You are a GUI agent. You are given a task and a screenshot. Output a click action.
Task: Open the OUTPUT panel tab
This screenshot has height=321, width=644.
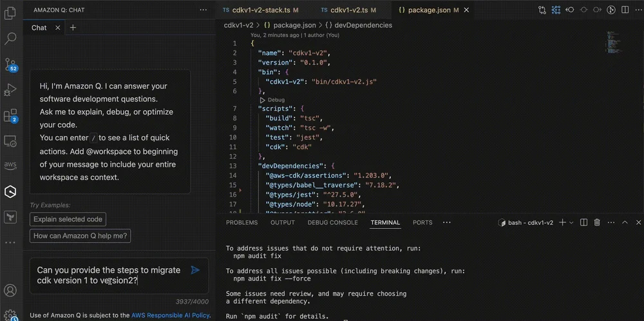tap(283, 222)
